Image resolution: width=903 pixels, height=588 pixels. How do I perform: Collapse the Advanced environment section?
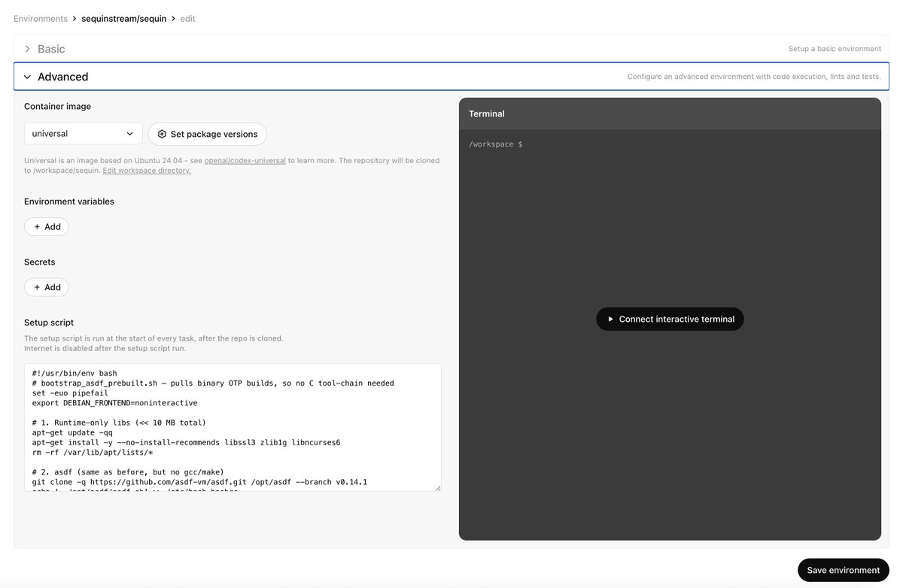(x=63, y=76)
